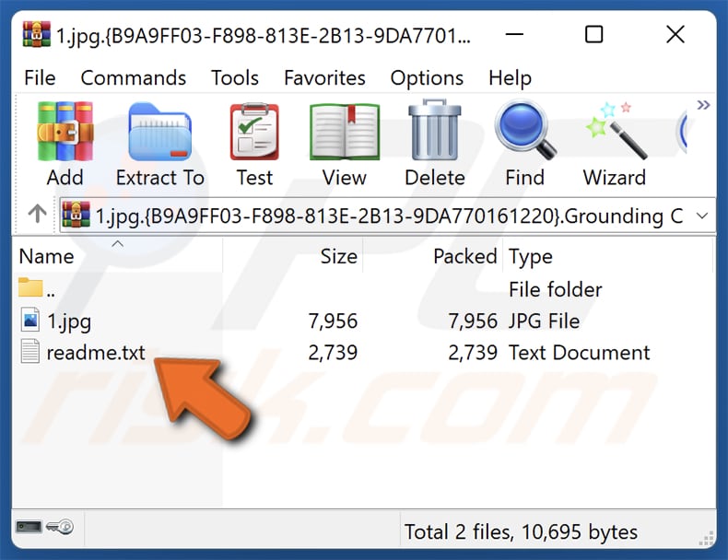Screen dimensions: 728x560
Task: Select the 1.jpg file name
Action: (x=69, y=321)
